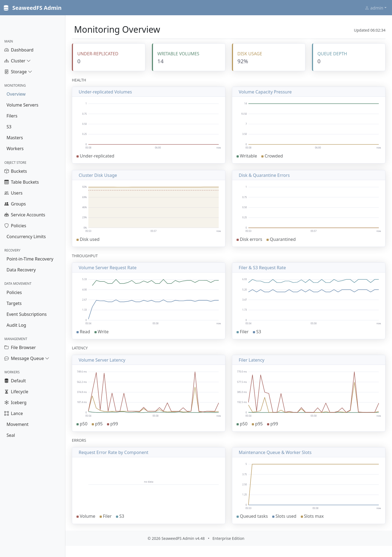Click the Queue Depth stat card

point(349,57)
